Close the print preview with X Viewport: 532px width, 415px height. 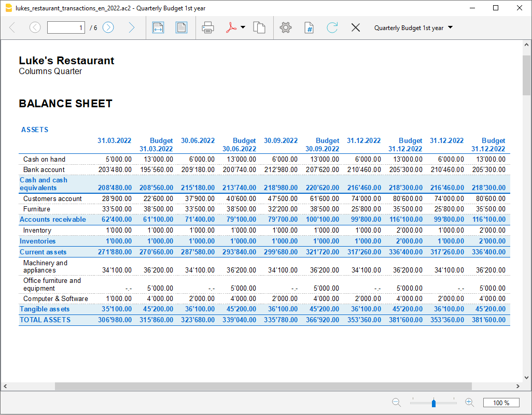click(x=355, y=27)
